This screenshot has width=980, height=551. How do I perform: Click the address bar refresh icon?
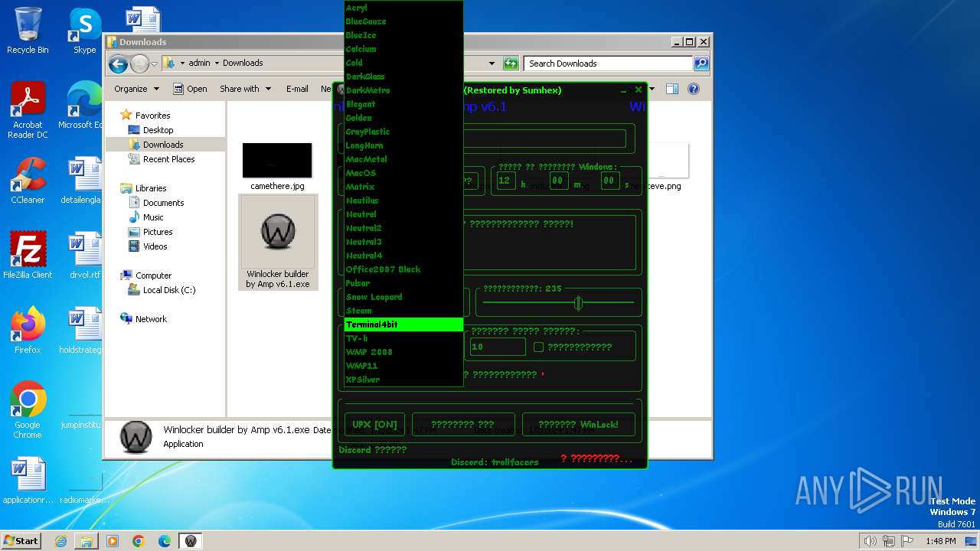511,64
